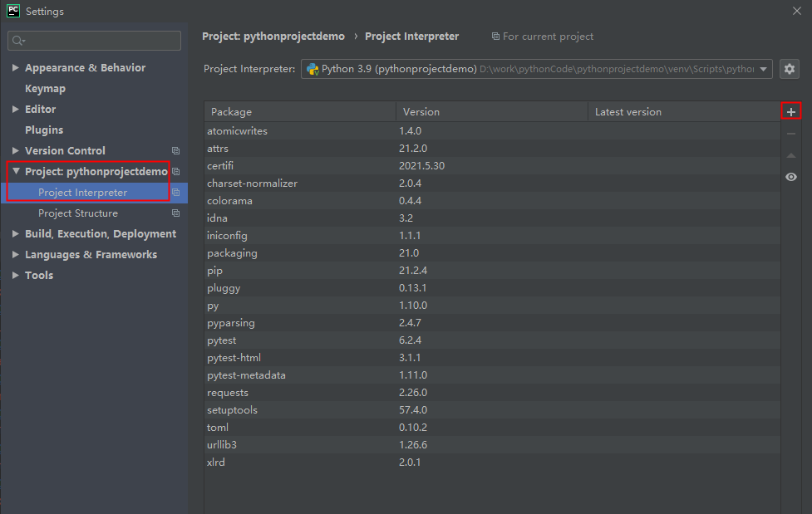Collapse the Project: pythonprojectdemo arrow
Image resolution: width=812 pixels, height=514 pixels.
coord(16,171)
